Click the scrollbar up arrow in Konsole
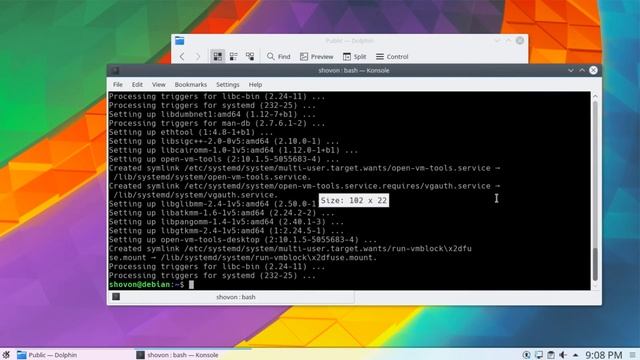Image resolution: width=640 pixels, height=360 pixels. (595, 96)
